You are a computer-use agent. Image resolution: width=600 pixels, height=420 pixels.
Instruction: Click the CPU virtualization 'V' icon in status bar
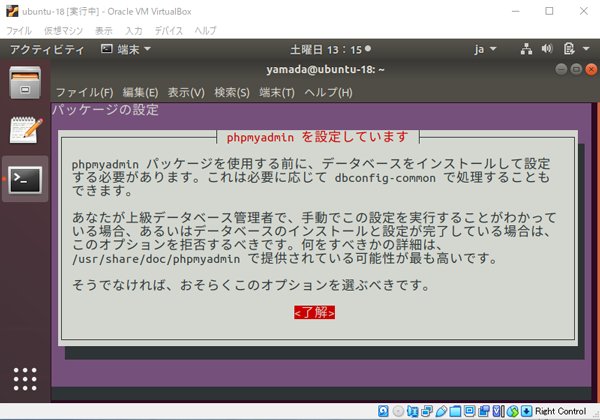pos(498,411)
